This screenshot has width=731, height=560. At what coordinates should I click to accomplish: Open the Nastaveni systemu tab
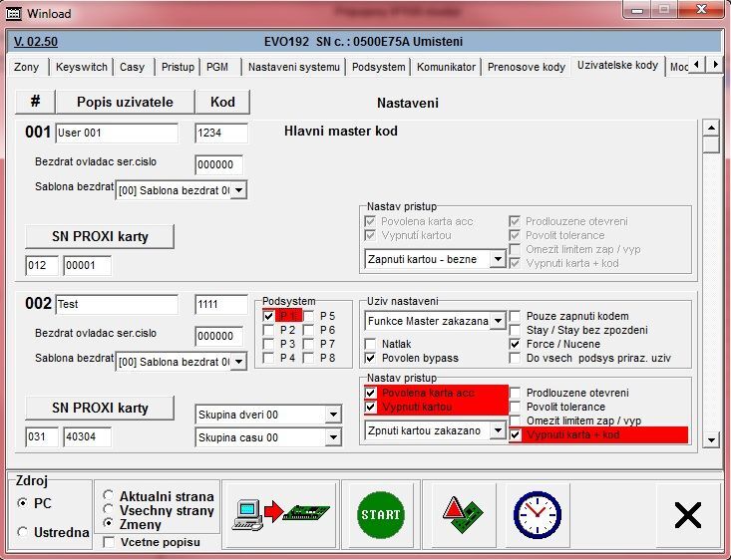pyautogui.click(x=294, y=67)
